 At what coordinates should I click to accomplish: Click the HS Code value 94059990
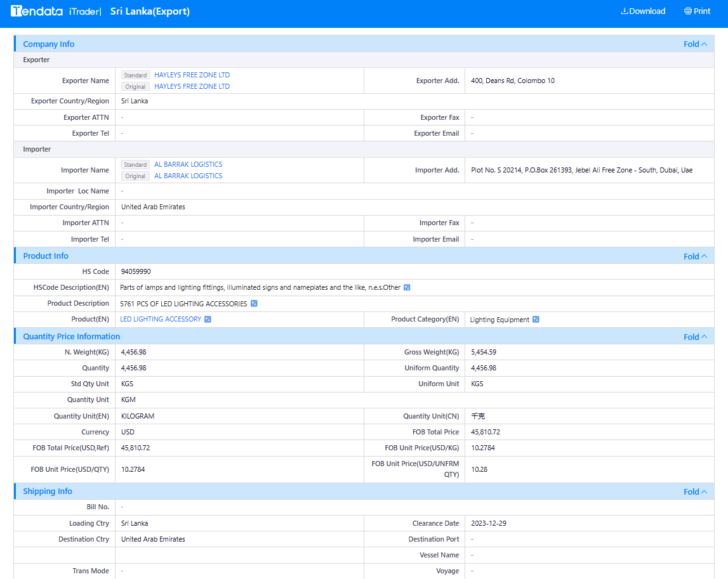(x=136, y=272)
